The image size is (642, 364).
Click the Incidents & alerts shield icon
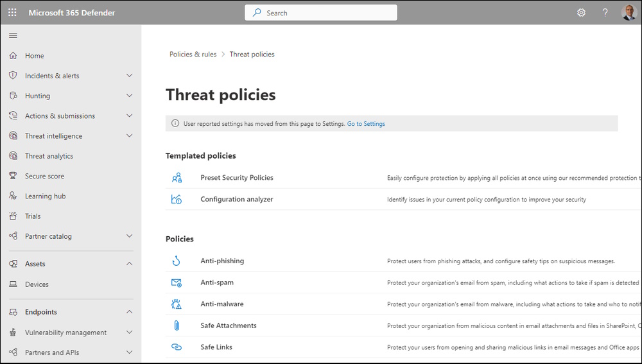13,75
